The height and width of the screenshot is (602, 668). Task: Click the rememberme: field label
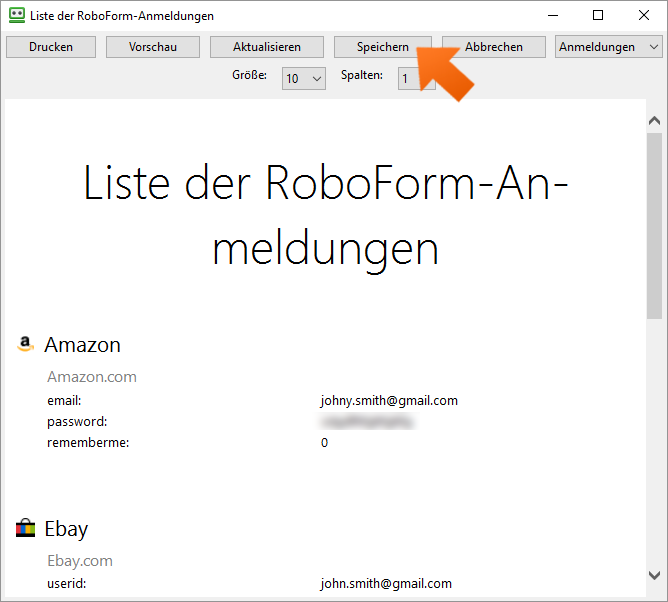point(88,443)
